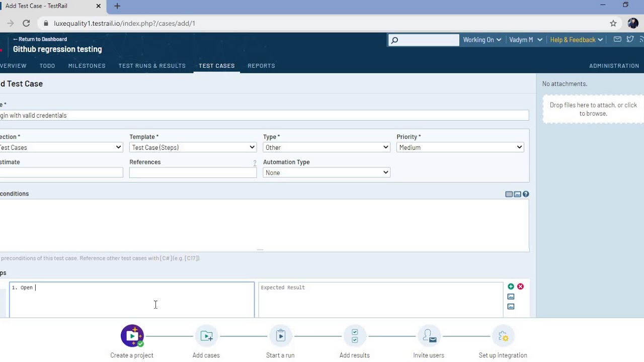Image resolution: width=644 pixels, height=362 pixels.
Task: Click the Invite users onboarding icon
Action: click(429, 336)
